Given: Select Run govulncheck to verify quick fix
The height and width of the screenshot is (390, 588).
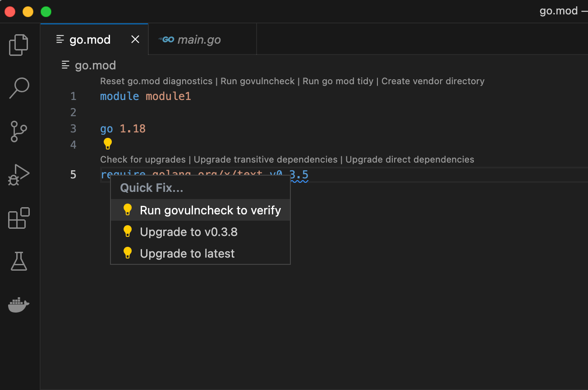Looking at the screenshot, I should (211, 210).
